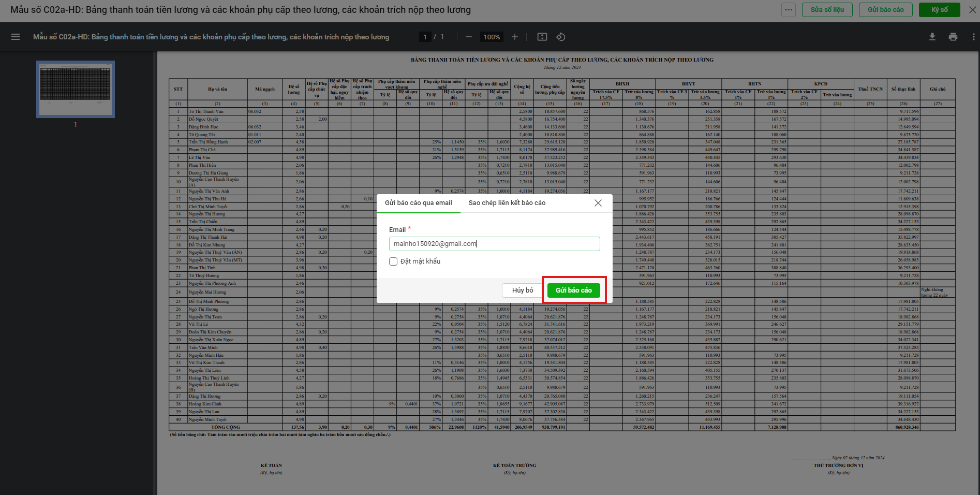This screenshot has height=495, width=980.
Task: Close the send report dialog
Action: [x=598, y=203]
